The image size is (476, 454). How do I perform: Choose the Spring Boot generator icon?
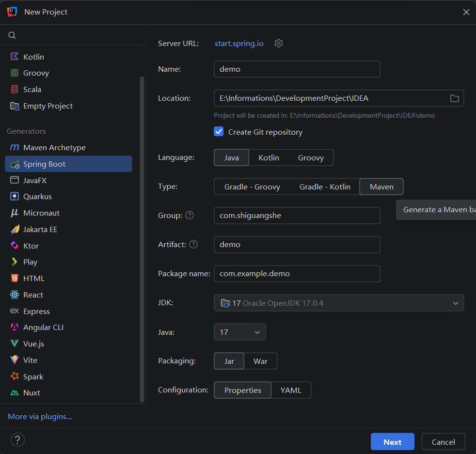point(15,164)
